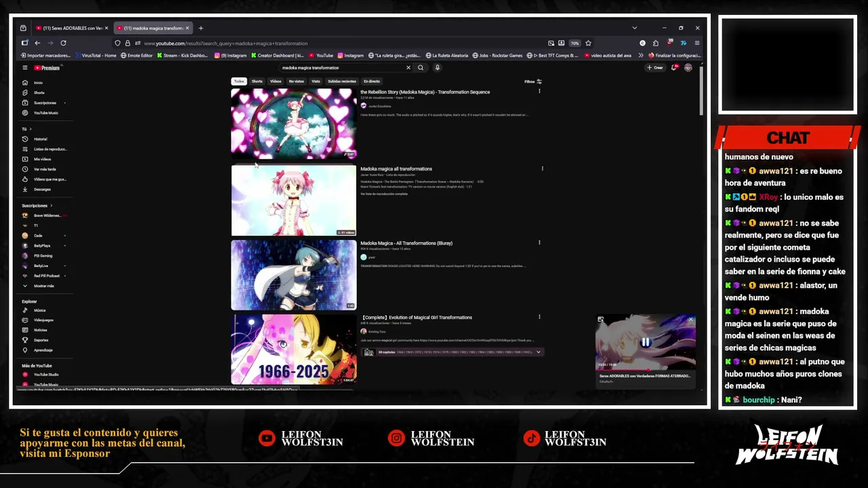Expand miniplayer to full watch page

click(600, 319)
